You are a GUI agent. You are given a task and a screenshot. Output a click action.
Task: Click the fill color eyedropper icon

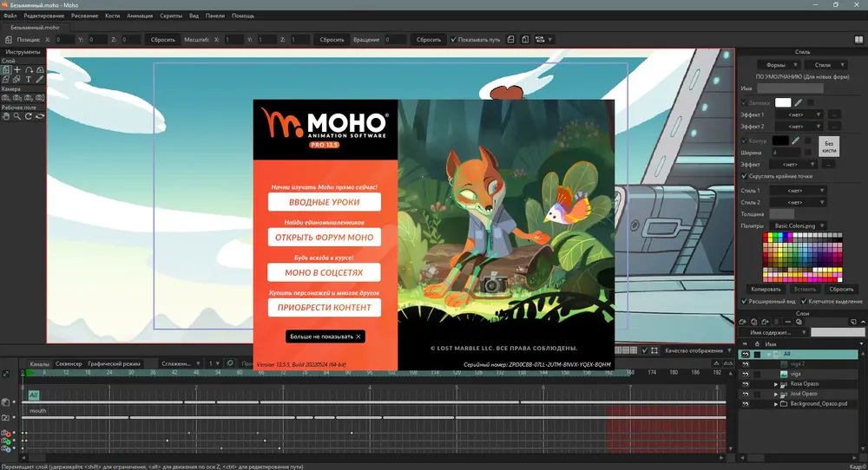click(x=799, y=102)
